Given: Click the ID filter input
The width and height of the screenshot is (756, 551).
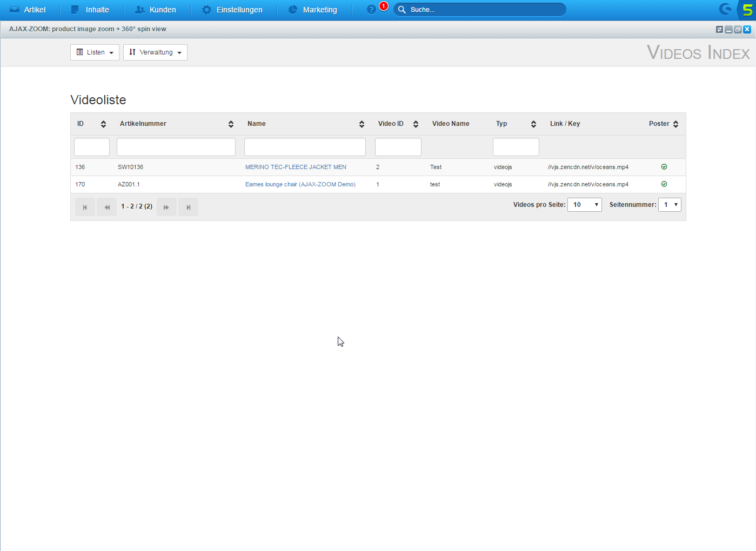Looking at the screenshot, I should (x=92, y=147).
